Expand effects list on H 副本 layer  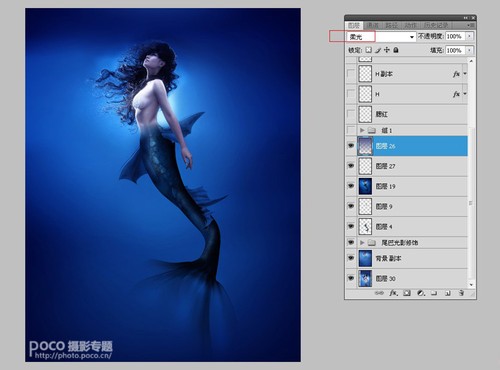(465, 74)
